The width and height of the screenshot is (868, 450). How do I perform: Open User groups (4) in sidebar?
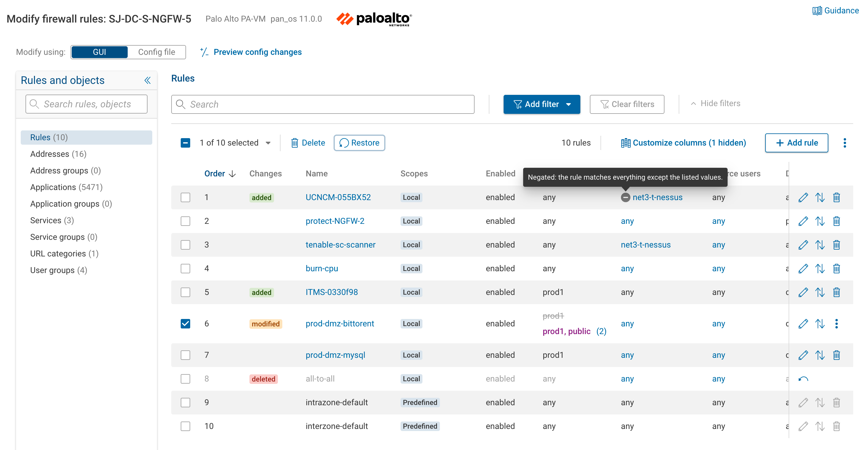59,270
